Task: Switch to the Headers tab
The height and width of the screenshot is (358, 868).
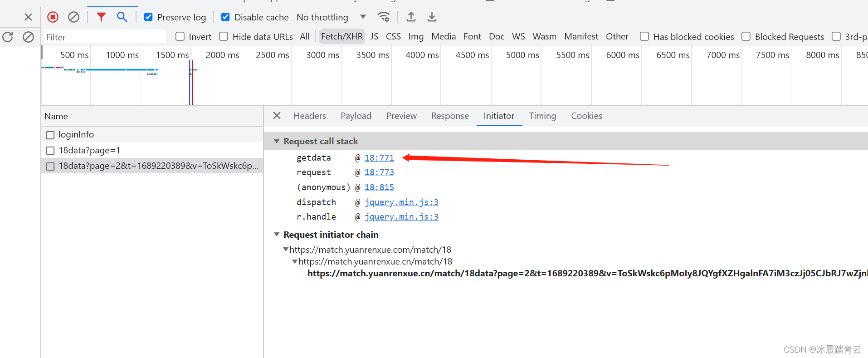Action: [x=310, y=116]
